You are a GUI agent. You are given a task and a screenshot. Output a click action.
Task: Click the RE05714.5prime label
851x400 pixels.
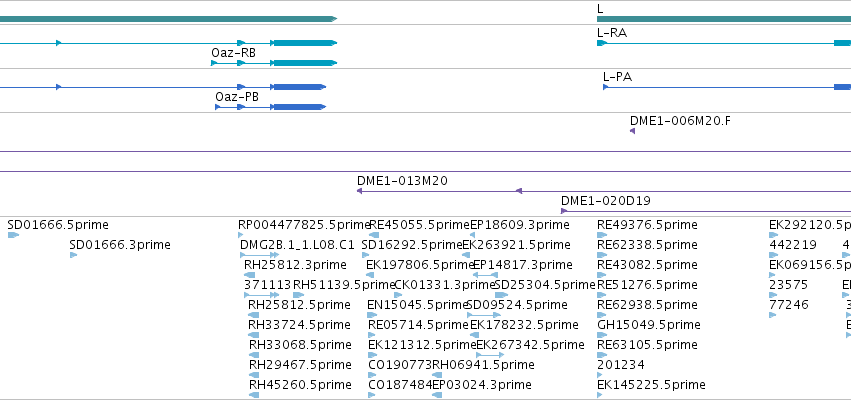[x=418, y=325]
